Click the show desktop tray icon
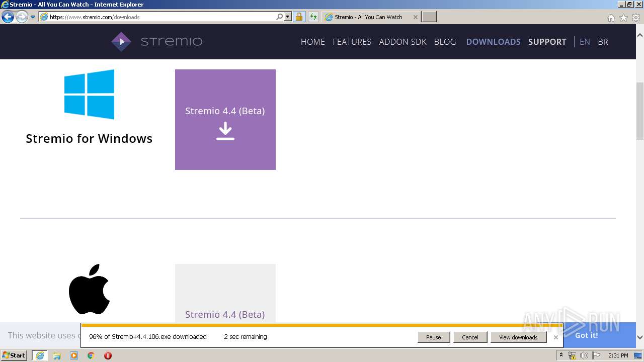This screenshot has width=644, height=362. 638,355
